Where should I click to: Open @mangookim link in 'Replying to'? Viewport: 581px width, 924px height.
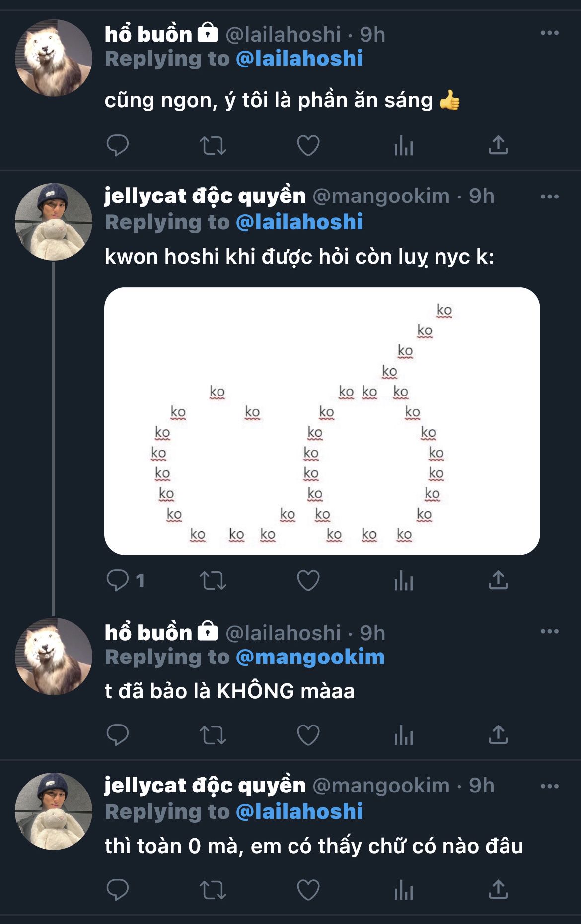310,657
